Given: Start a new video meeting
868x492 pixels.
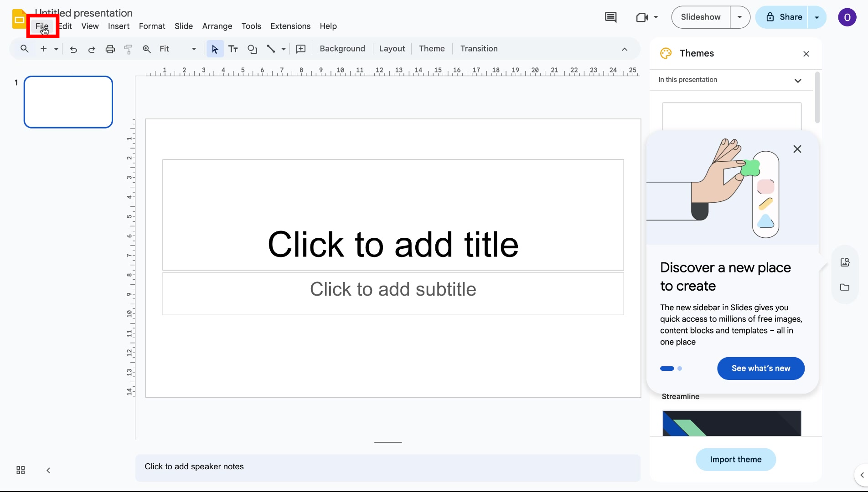Looking at the screenshot, I should (642, 17).
